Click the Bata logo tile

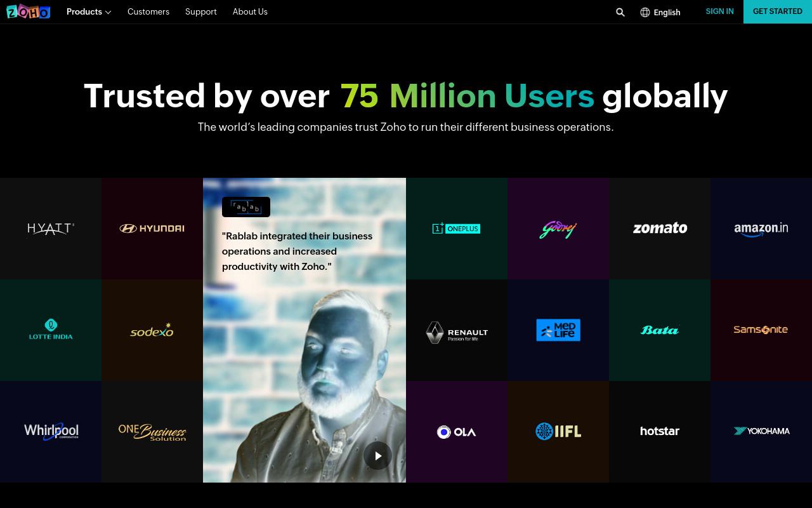(x=660, y=330)
